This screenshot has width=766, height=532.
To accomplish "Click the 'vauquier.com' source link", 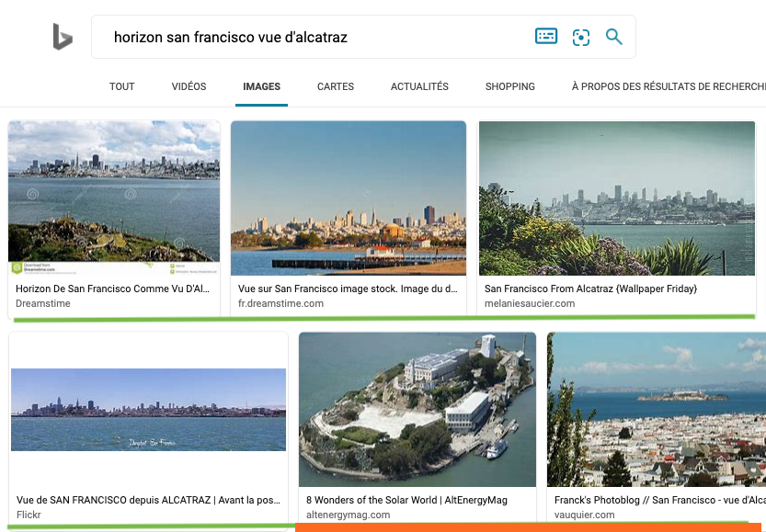I will coord(584,515).
